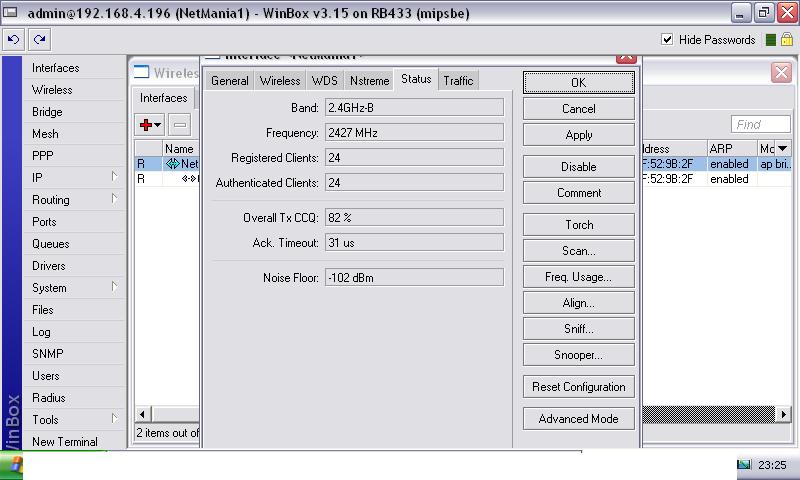Click the Authenticated Clients value field

[414, 183]
